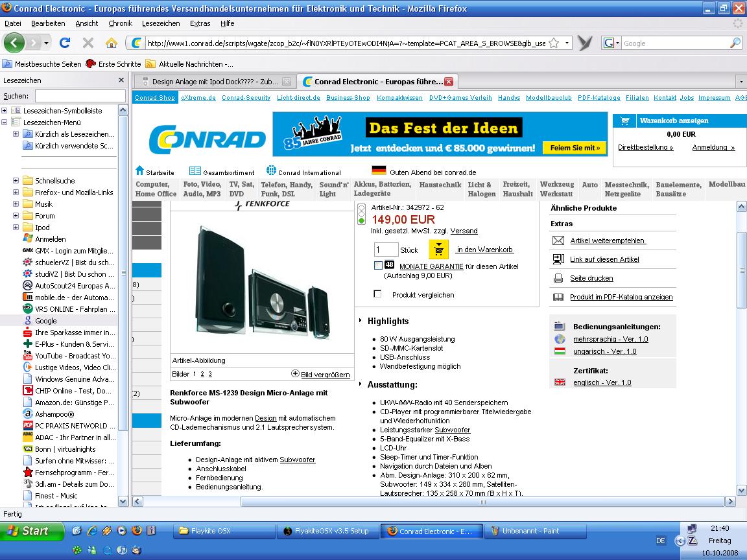Click the 'in den Warenkorb' link

tap(484, 249)
